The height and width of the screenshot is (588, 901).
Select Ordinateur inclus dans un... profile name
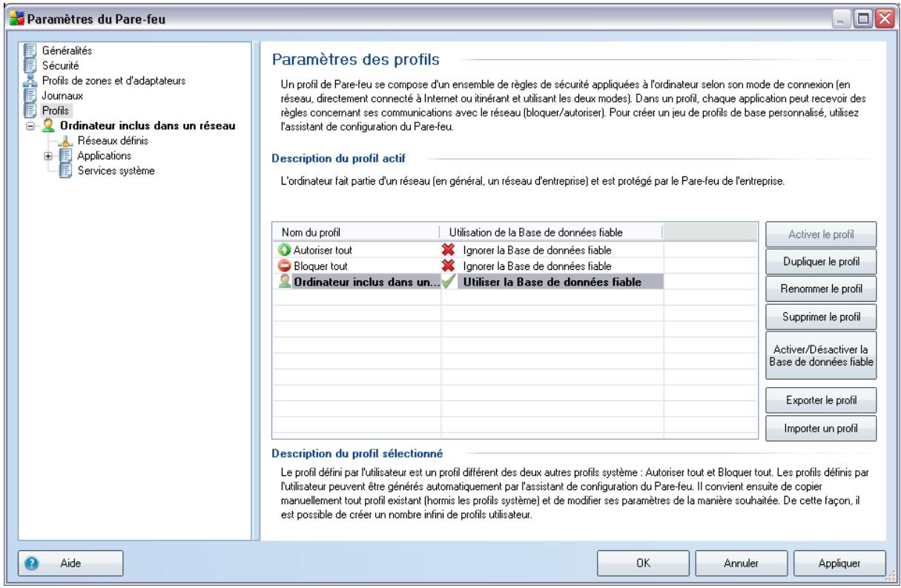(x=365, y=281)
